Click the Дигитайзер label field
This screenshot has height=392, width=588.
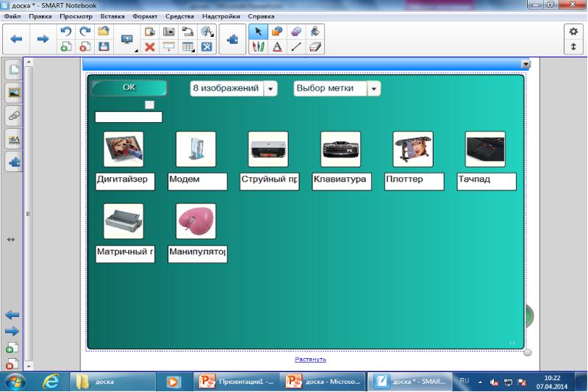pos(125,181)
